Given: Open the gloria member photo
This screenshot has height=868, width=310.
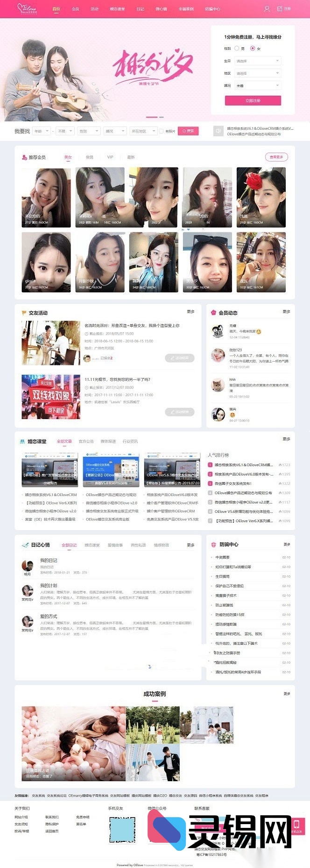Looking at the screenshot, I should 46,262.
